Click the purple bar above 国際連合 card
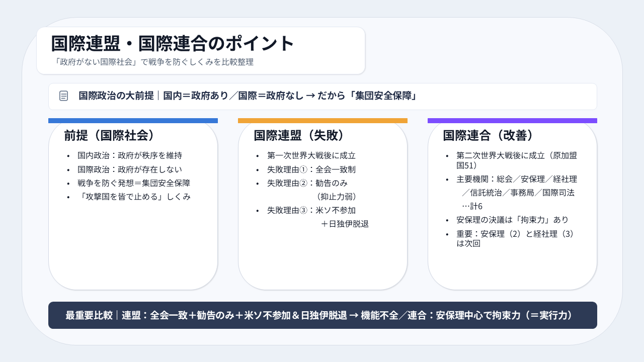Screen dimensions: 644x362 click(512, 121)
